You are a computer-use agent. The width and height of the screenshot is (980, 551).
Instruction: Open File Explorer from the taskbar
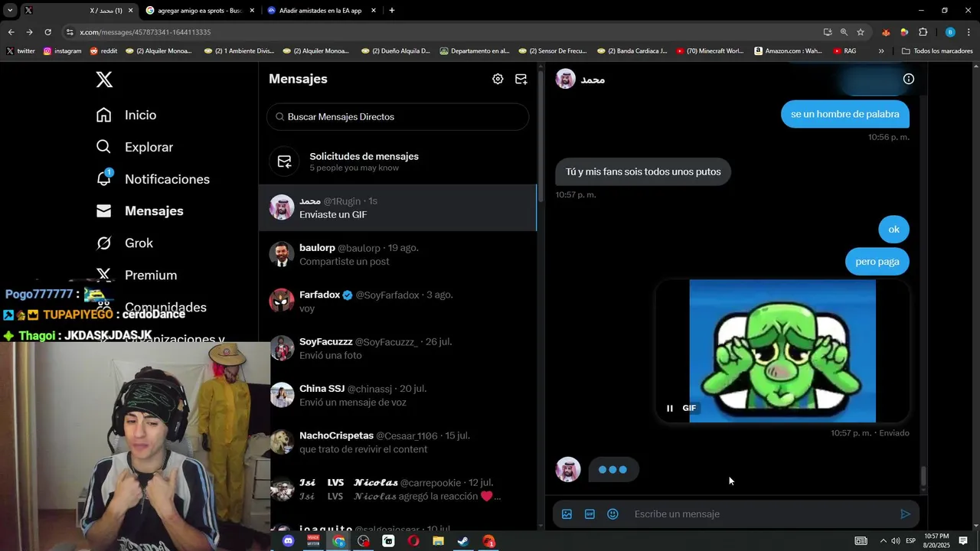(438, 541)
